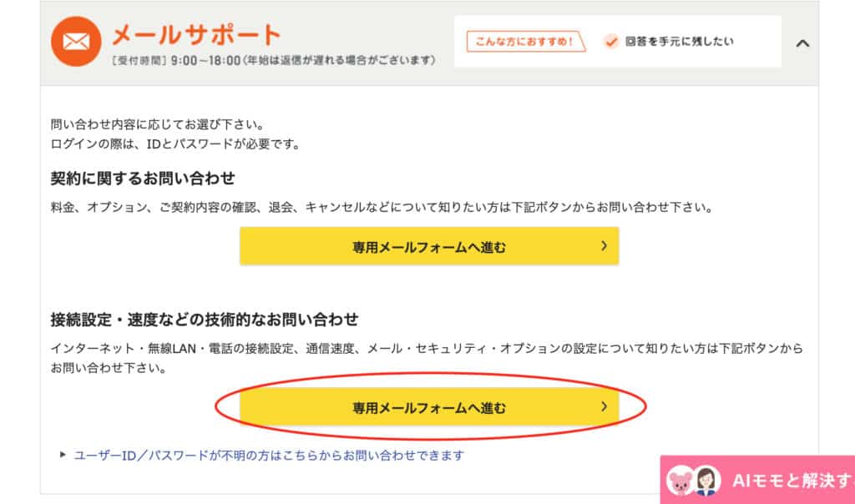Click the operator avatar in the chat widget
This screenshot has width=855, height=504.
click(x=706, y=481)
